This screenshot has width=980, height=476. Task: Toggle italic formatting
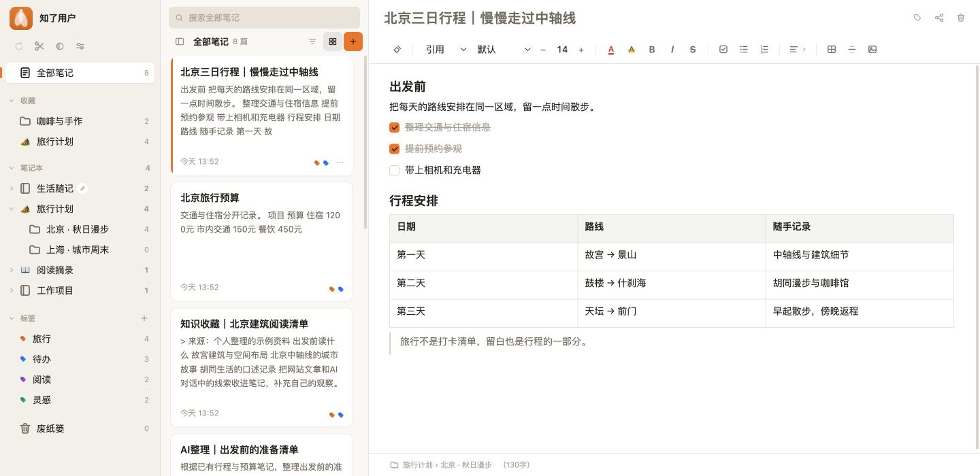coord(672,50)
